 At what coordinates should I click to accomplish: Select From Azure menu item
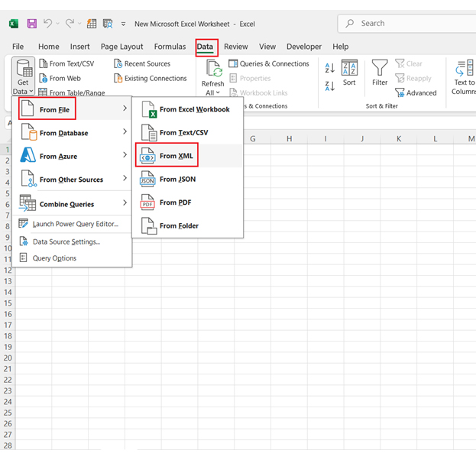pos(73,155)
